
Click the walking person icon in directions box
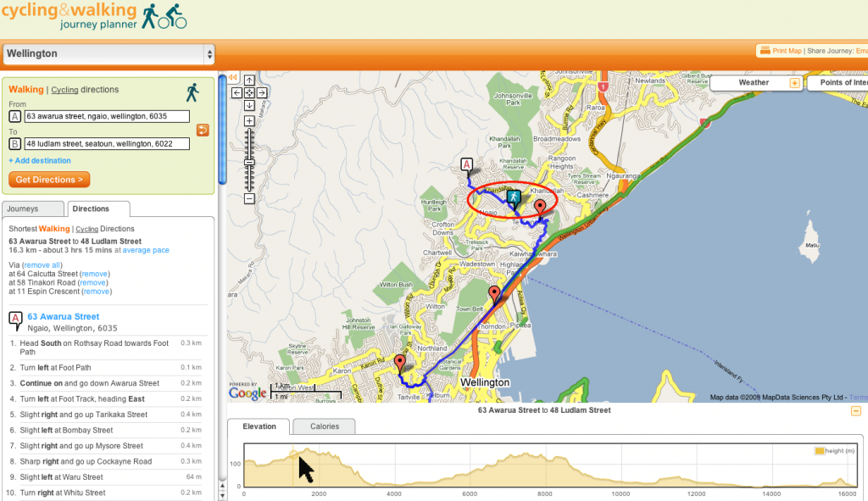tap(192, 92)
